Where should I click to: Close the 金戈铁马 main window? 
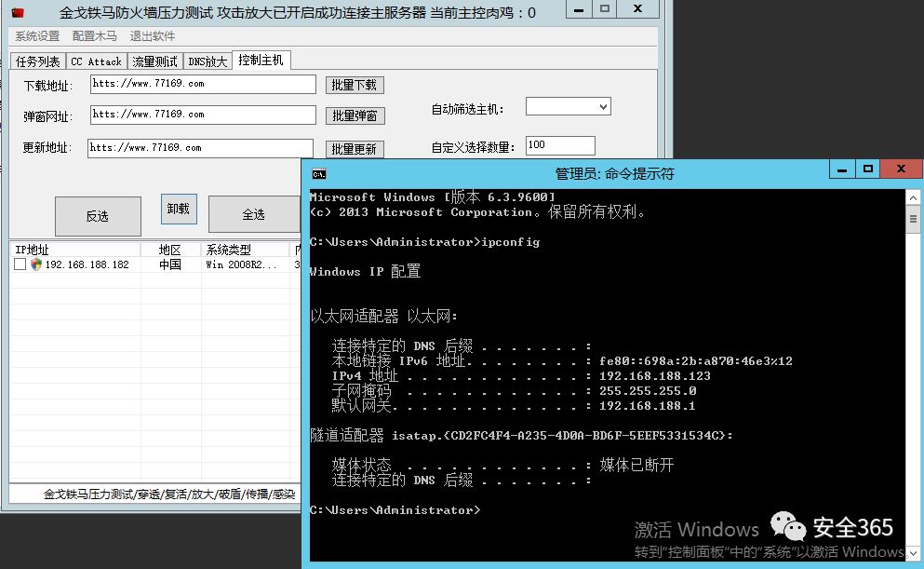coord(637,8)
